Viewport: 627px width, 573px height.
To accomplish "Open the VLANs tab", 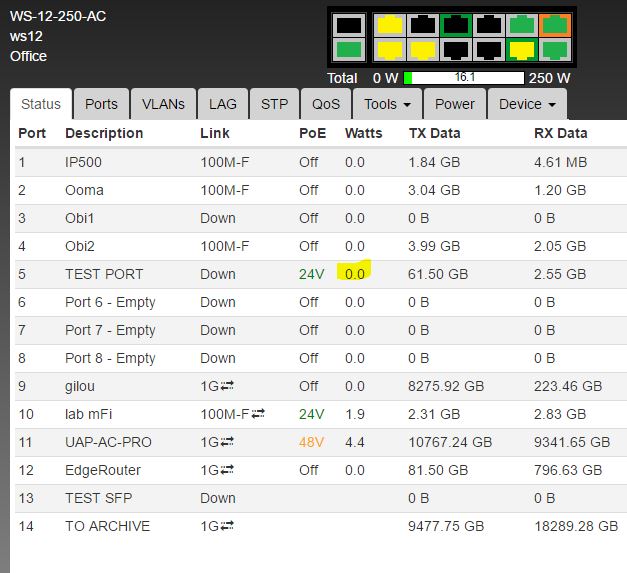I will [x=163, y=104].
